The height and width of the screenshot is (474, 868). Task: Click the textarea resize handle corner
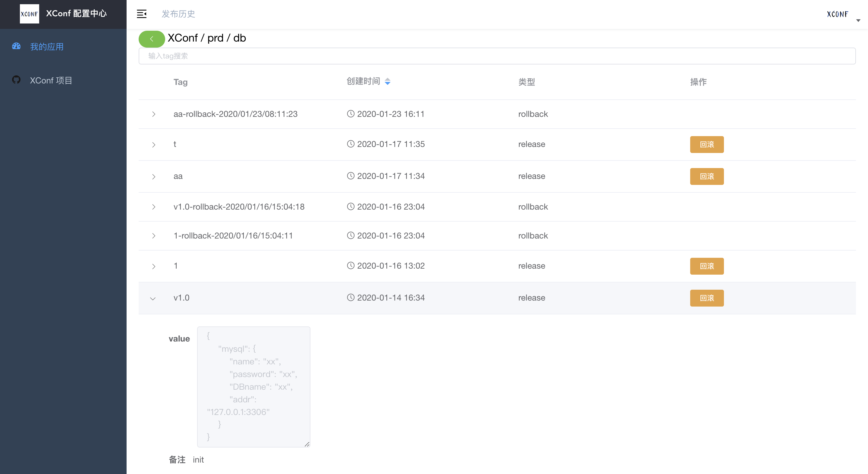307,444
